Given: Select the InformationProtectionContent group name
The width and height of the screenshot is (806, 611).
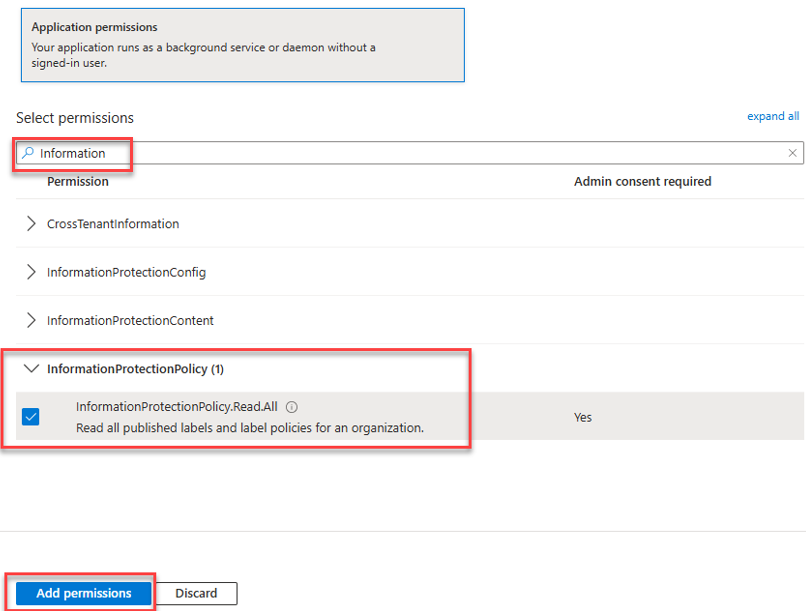Looking at the screenshot, I should point(130,321).
